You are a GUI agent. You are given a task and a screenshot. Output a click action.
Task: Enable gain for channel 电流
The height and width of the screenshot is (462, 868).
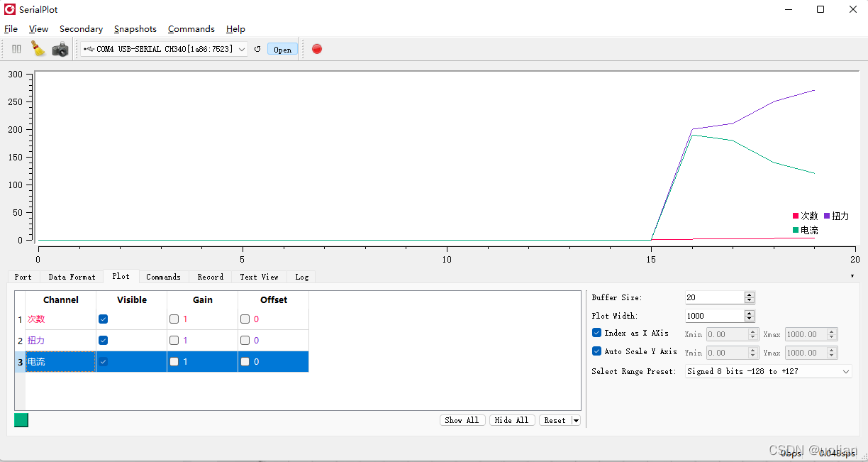click(x=174, y=362)
